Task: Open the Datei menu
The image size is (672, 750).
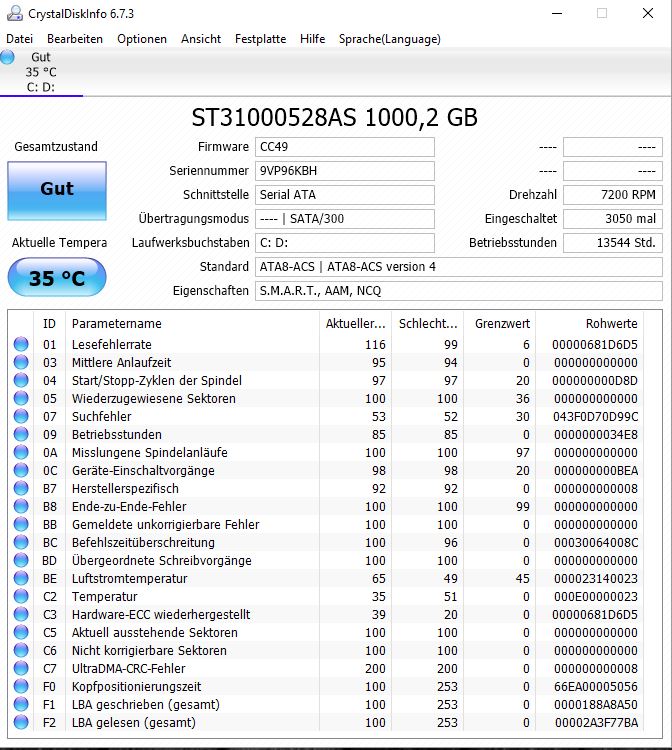Action: pos(20,39)
